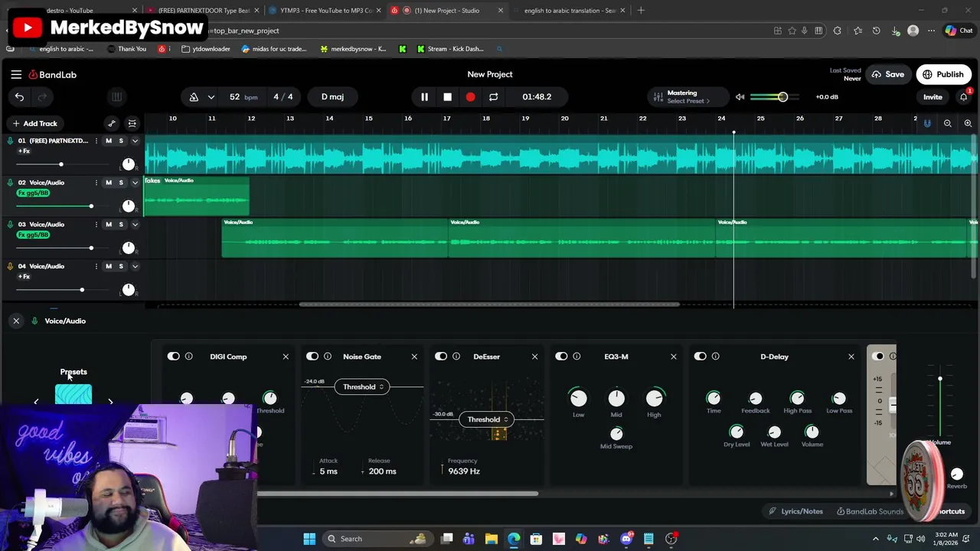Screen dimensions: 980x551
Task: Open notifications bell
Action: [x=964, y=96]
